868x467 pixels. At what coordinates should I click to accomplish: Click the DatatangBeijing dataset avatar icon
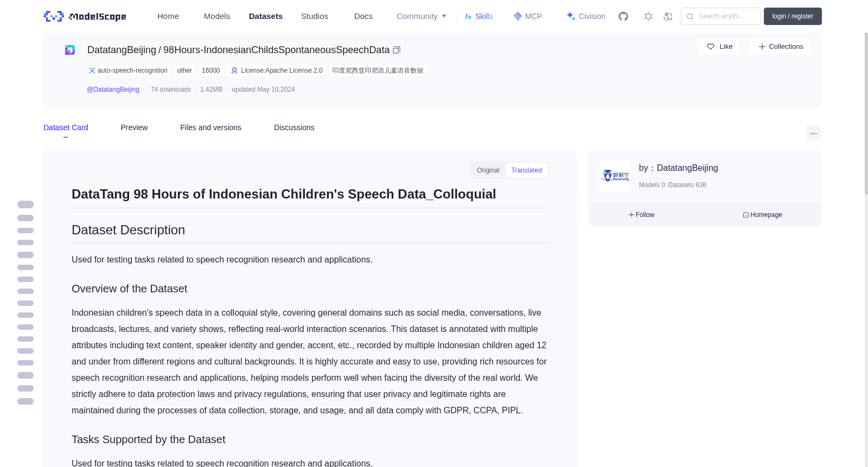pos(70,50)
